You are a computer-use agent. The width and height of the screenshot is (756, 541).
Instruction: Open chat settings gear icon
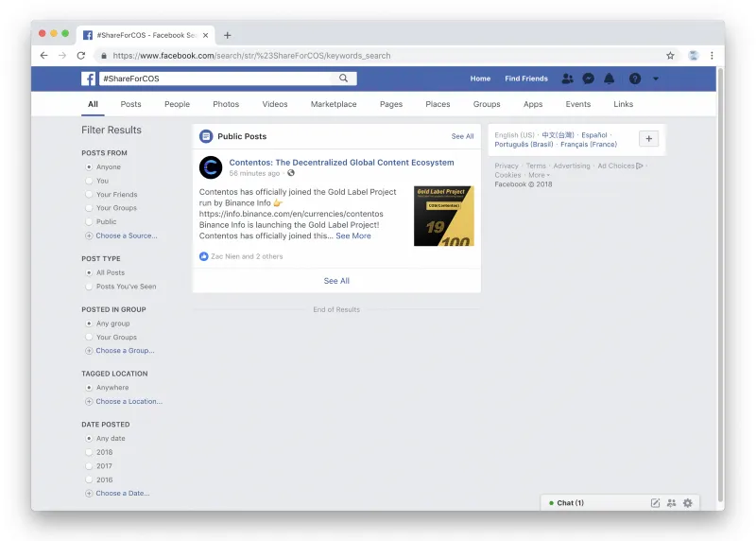[x=688, y=503]
